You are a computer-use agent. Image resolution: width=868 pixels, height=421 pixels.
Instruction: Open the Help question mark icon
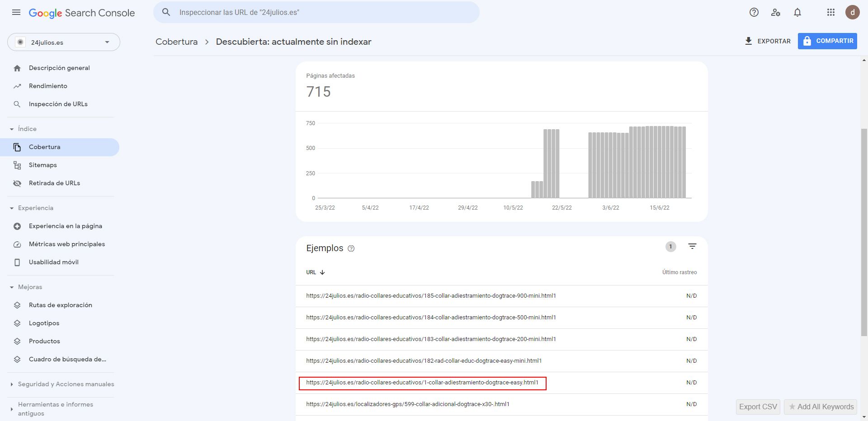click(x=754, y=13)
